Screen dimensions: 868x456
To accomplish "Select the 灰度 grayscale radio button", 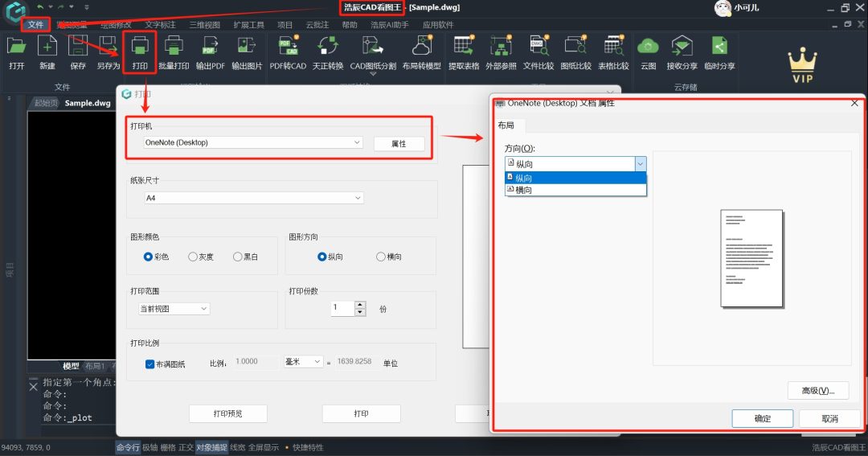I will click(193, 257).
